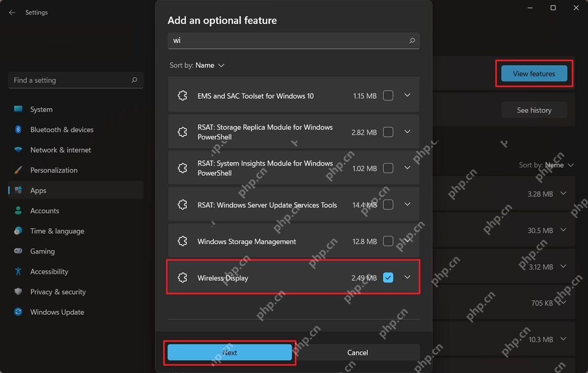Expand RSAT Storage Replica Module details
The height and width of the screenshot is (373, 588).
pyautogui.click(x=407, y=132)
